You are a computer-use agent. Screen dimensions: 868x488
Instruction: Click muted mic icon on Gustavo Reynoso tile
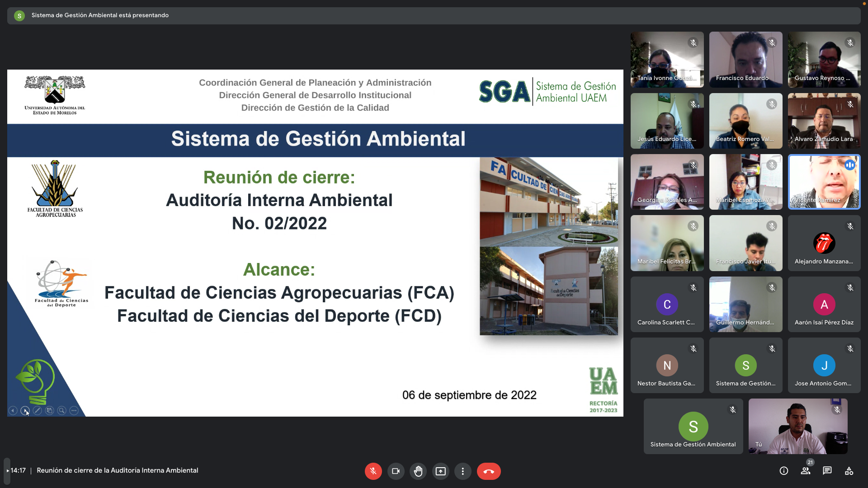pyautogui.click(x=850, y=43)
